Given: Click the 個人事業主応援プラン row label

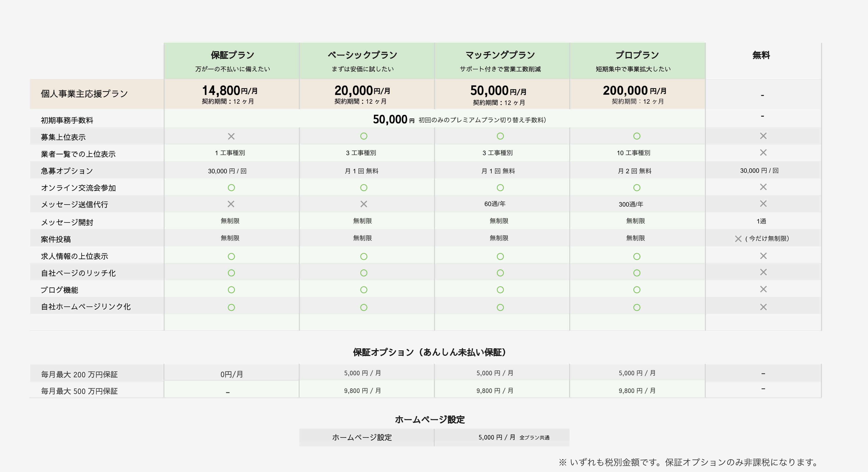Looking at the screenshot, I should point(84,94).
